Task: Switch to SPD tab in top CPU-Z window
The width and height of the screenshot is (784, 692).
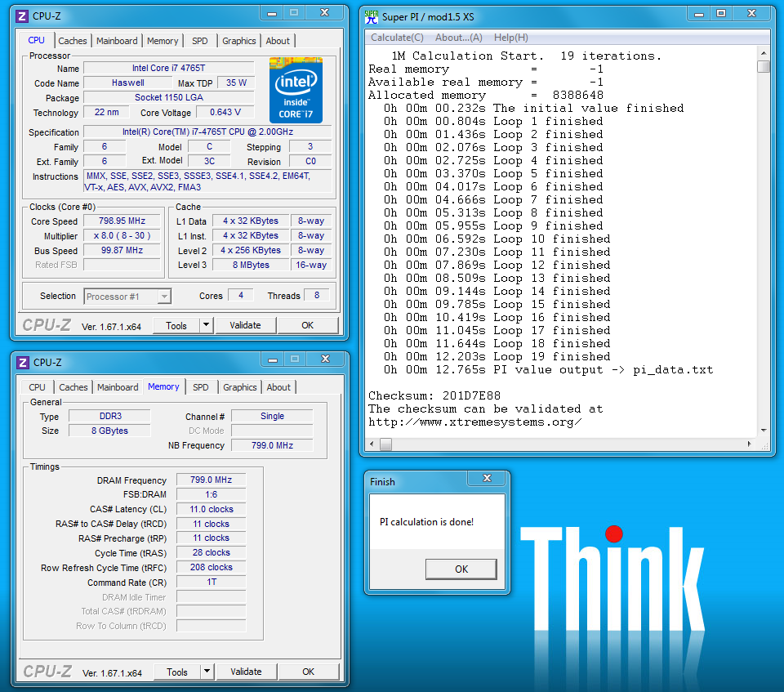Action: click(200, 41)
